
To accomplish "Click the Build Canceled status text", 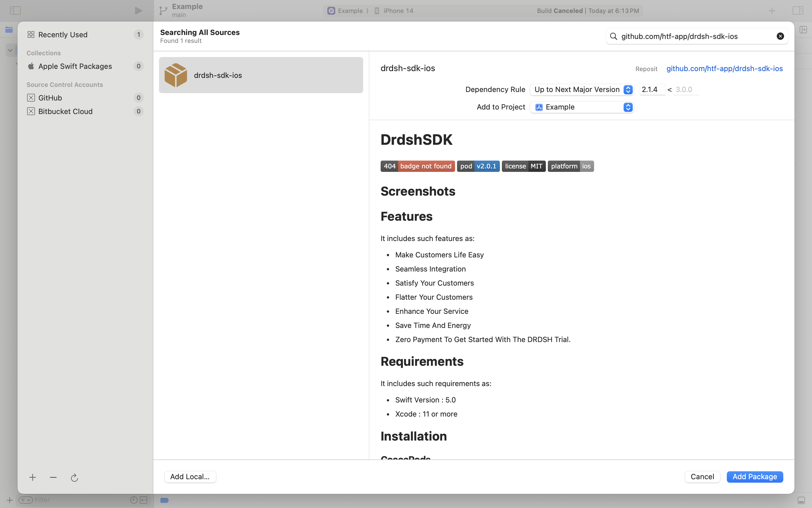I will point(560,11).
